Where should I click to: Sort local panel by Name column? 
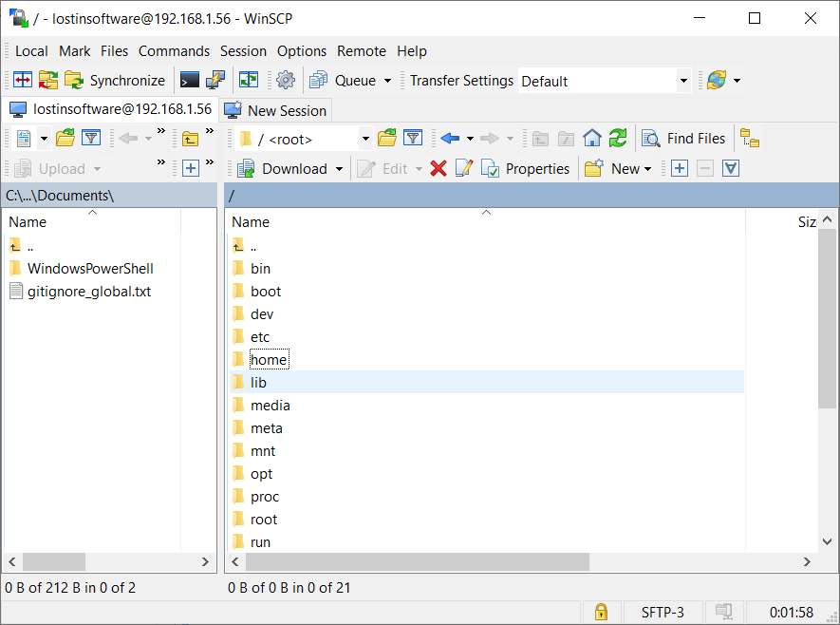(92, 221)
